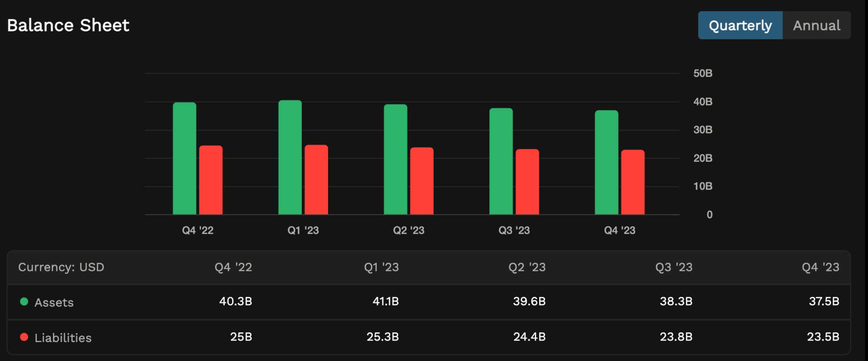Click the tallest green bar above Q1 '23
868x361 pixels.
pos(290,157)
